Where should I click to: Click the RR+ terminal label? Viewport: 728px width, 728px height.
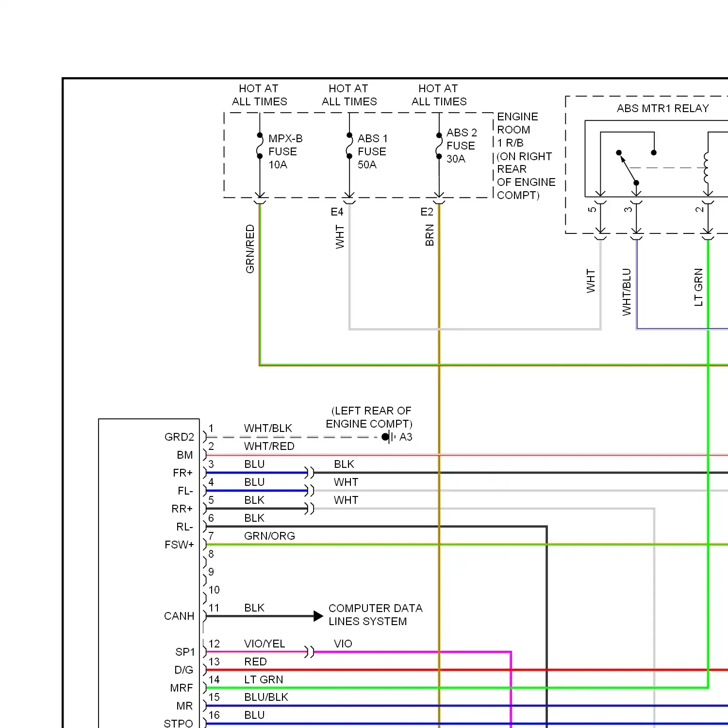pyautogui.click(x=182, y=509)
